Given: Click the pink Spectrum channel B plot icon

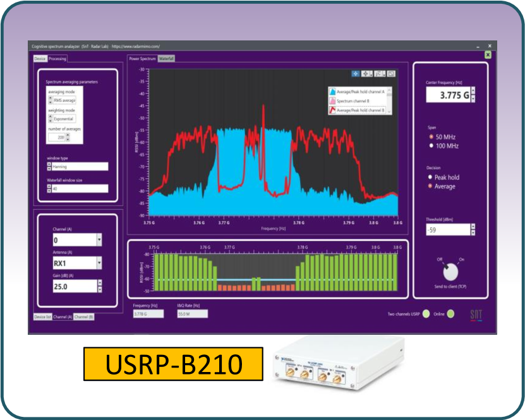Looking at the screenshot, I should coord(332,100).
